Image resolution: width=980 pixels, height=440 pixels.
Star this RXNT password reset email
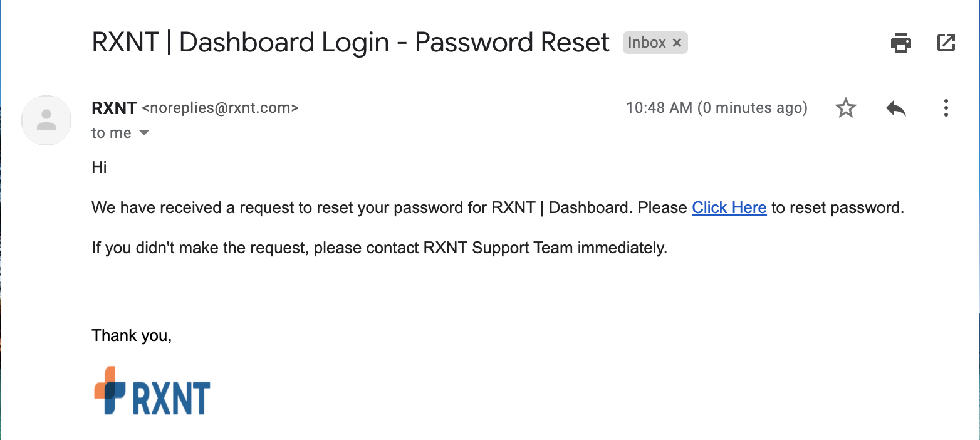(846, 108)
